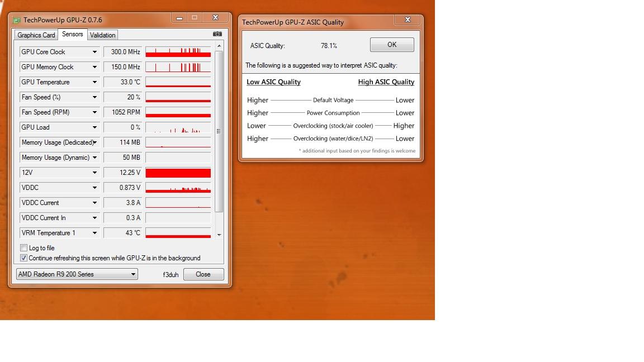The width and height of the screenshot is (644, 362).
Task: Click the sensor list scrollbar thumb
Action: pyautogui.click(x=219, y=131)
